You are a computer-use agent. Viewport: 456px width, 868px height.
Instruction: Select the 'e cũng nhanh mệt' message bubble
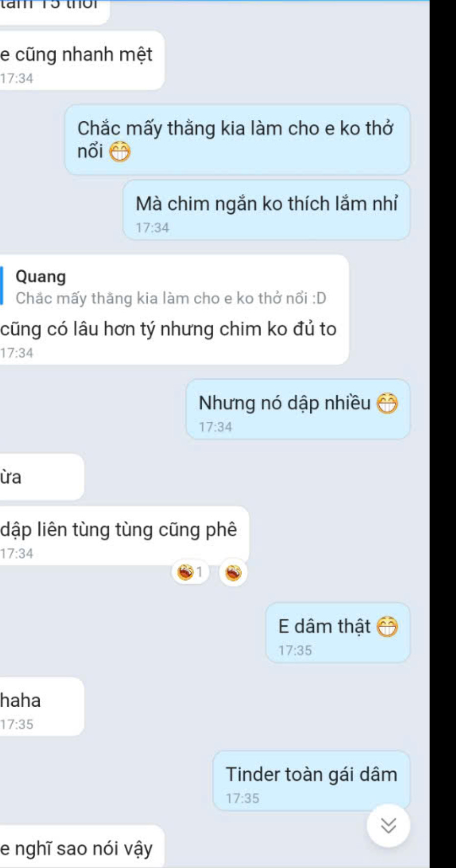pos(81,61)
